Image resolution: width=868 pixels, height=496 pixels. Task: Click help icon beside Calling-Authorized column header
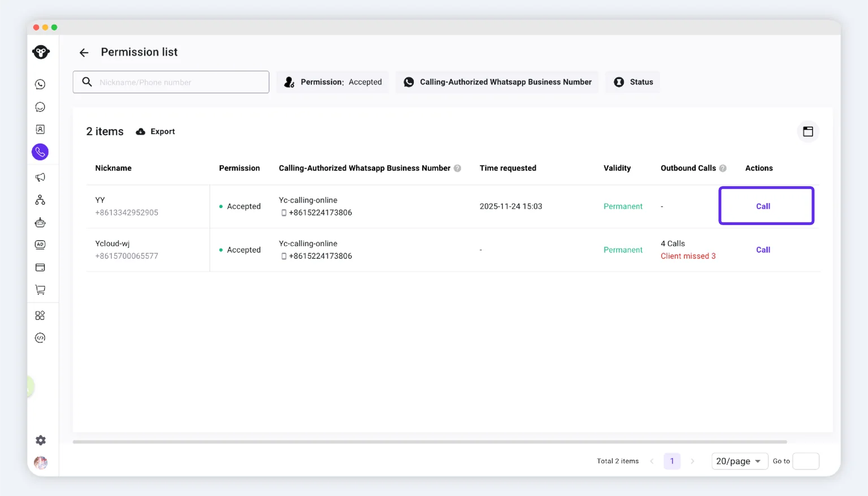tap(458, 169)
